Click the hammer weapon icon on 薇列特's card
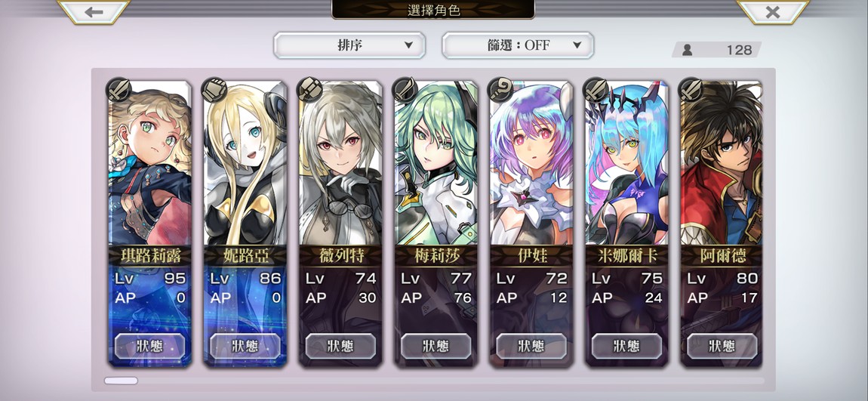 (x=309, y=90)
